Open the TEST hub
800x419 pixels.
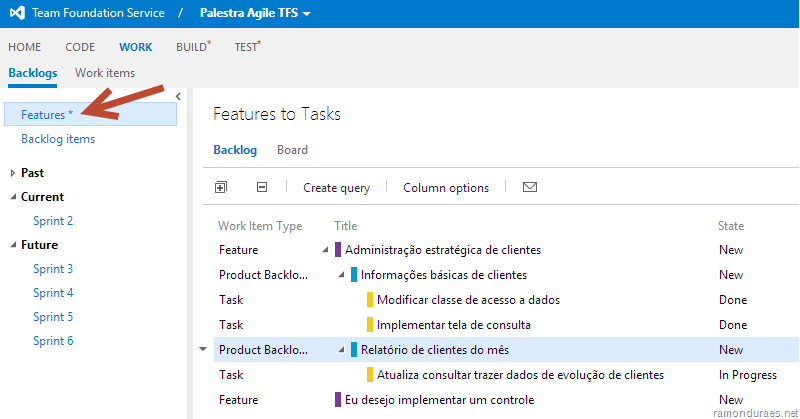[x=247, y=46]
